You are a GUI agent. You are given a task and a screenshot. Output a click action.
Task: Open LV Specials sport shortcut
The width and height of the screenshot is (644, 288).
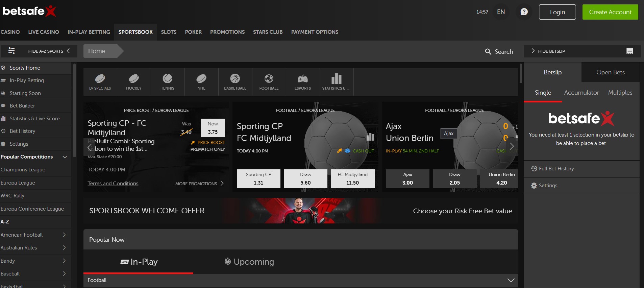pyautogui.click(x=100, y=82)
